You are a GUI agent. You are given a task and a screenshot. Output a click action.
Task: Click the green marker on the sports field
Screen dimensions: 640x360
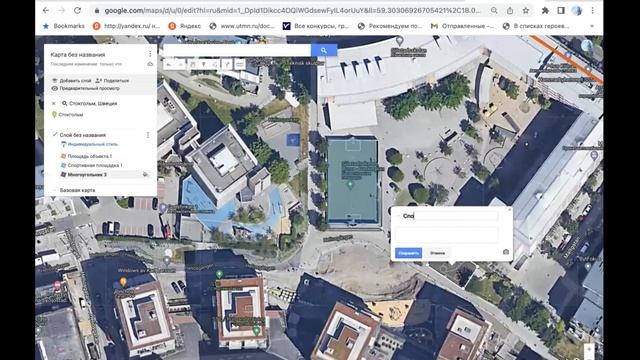click(350, 185)
